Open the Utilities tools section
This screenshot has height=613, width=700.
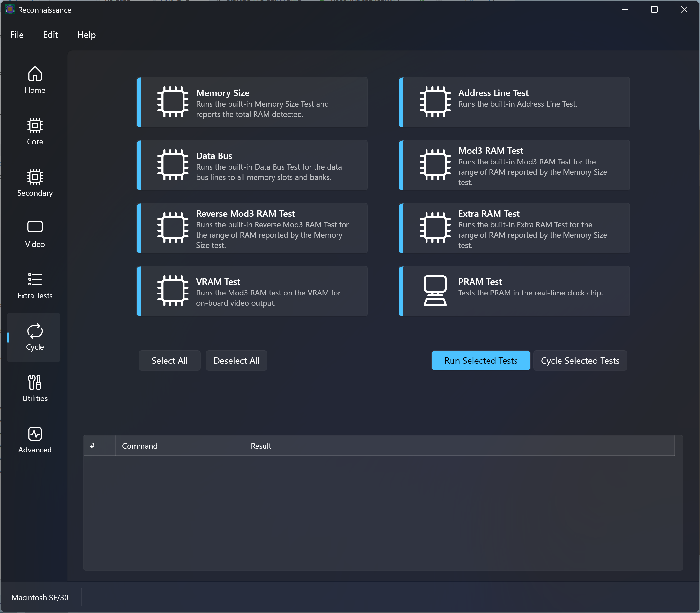(35, 388)
